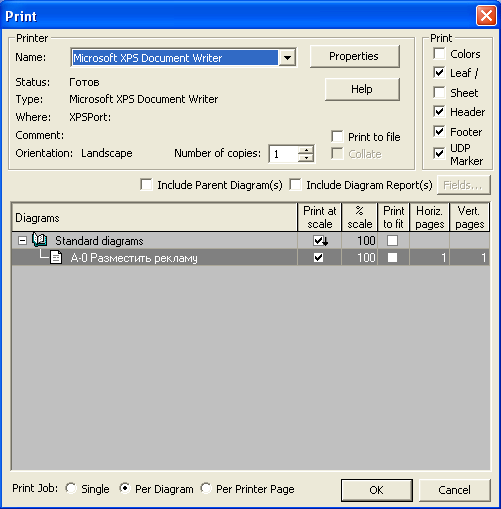Uncheck the Leaf / option
The height and width of the screenshot is (509, 501).
[439, 72]
